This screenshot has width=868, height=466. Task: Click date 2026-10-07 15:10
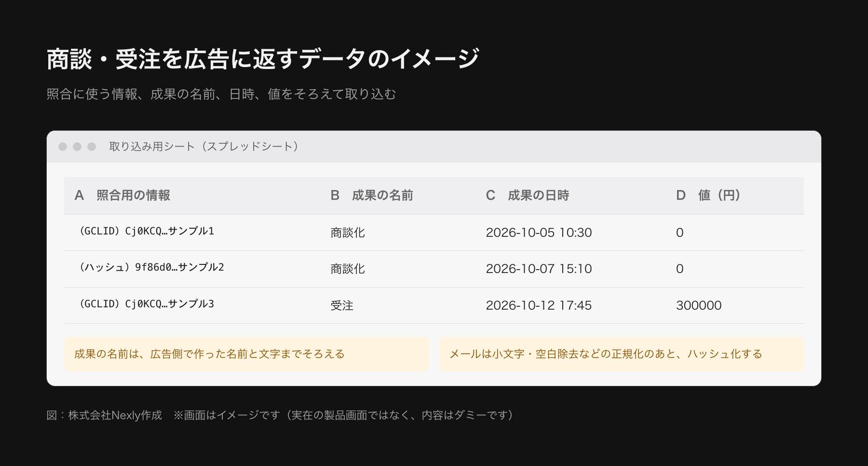[539, 269]
